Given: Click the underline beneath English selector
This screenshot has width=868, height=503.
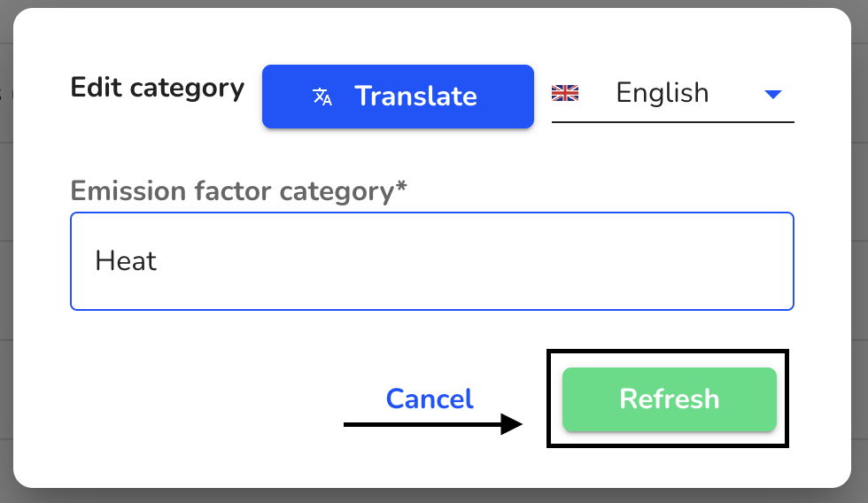Looking at the screenshot, I should tap(672, 121).
